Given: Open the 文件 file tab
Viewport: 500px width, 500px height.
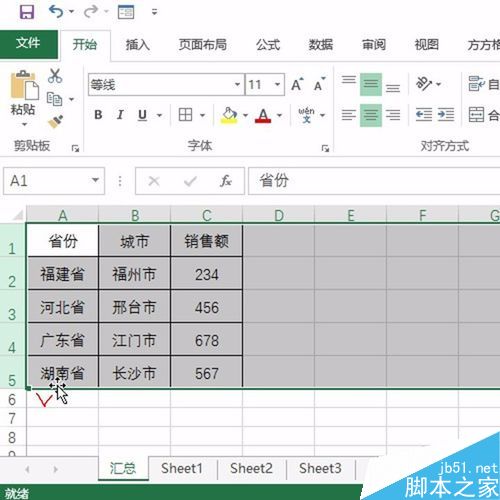Looking at the screenshot, I should 29,44.
